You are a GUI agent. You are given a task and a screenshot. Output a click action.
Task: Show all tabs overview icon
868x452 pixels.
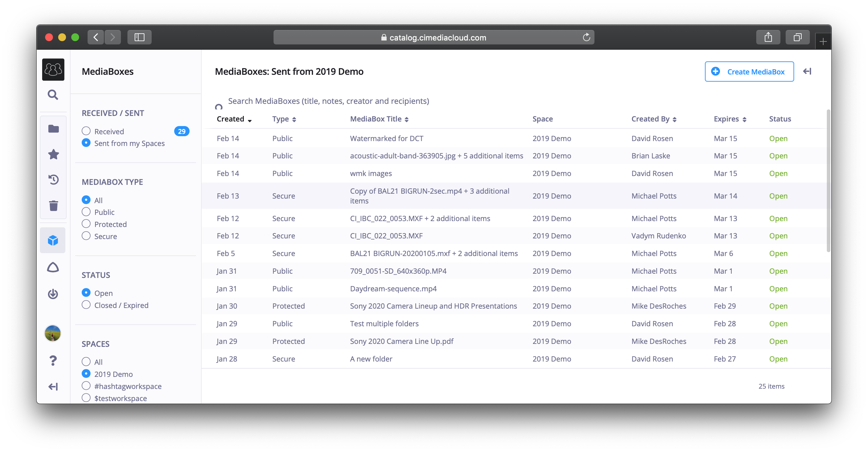797,37
